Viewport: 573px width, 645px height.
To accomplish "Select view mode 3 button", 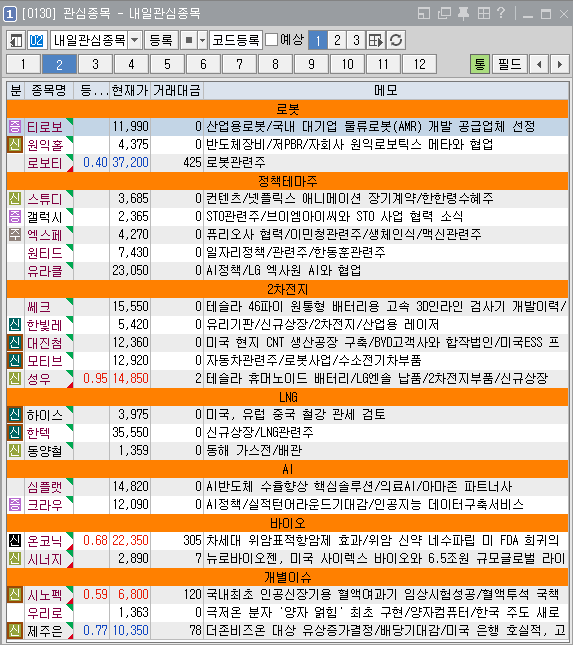I will (356, 40).
